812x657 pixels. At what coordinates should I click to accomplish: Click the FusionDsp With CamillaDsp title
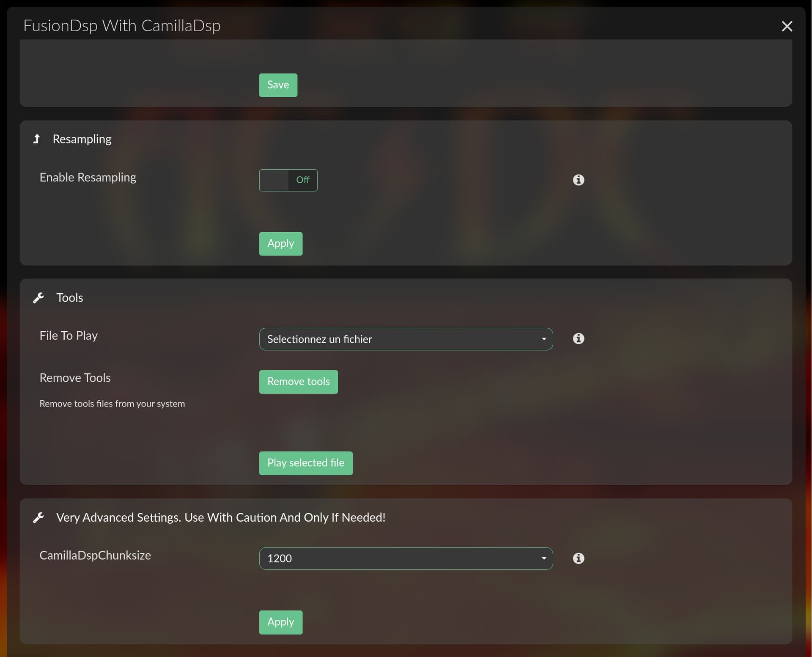(122, 26)
